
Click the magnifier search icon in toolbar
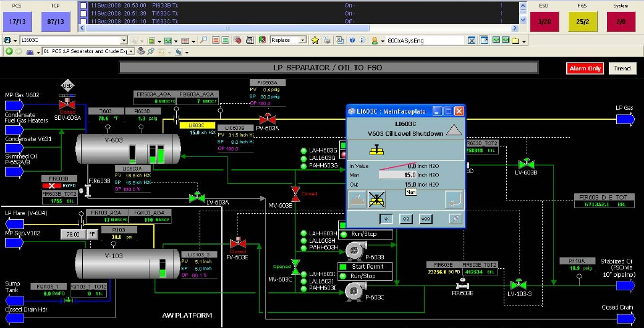click(203, 40)
